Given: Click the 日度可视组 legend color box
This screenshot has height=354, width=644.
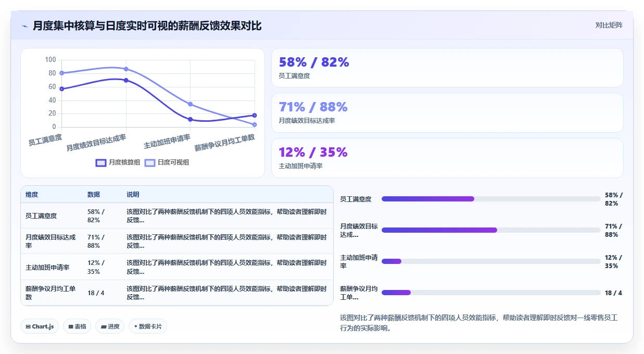Looking at the screenshot, I should (150, 162).
